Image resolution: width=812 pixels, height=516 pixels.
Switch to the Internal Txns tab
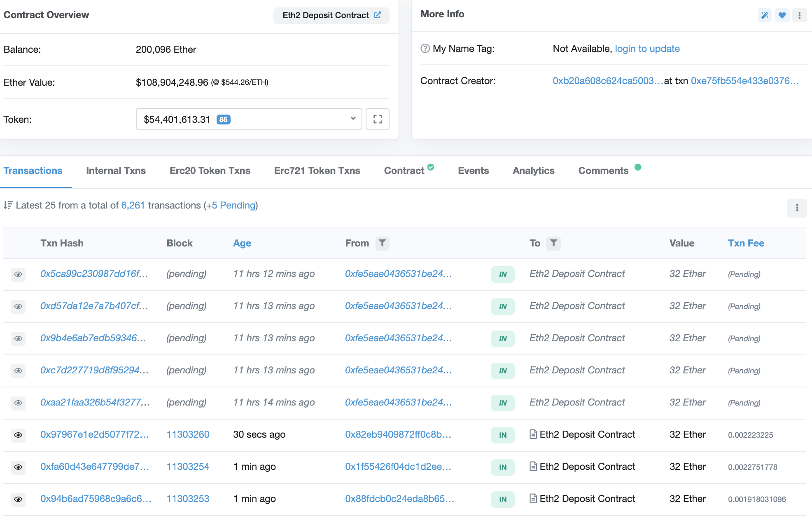[116, 171]
